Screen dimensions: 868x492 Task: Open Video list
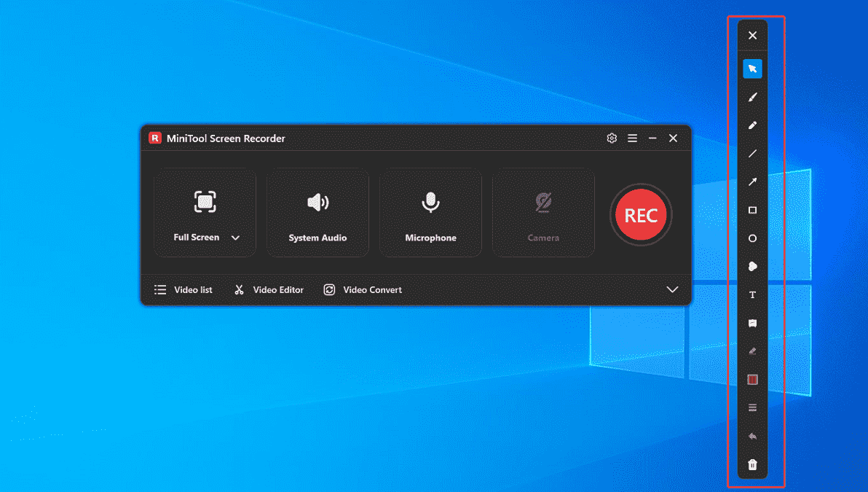coord(184,289)
